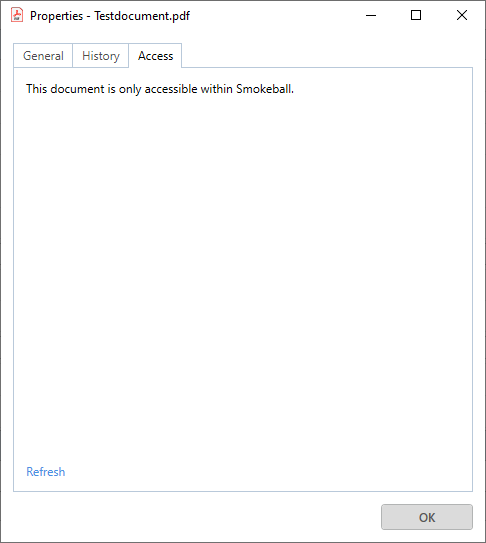Dismiss Testdocument.pdf properties with OK
Screen dimensions: 486x543
pyautogui.click(x=427, y=517)
